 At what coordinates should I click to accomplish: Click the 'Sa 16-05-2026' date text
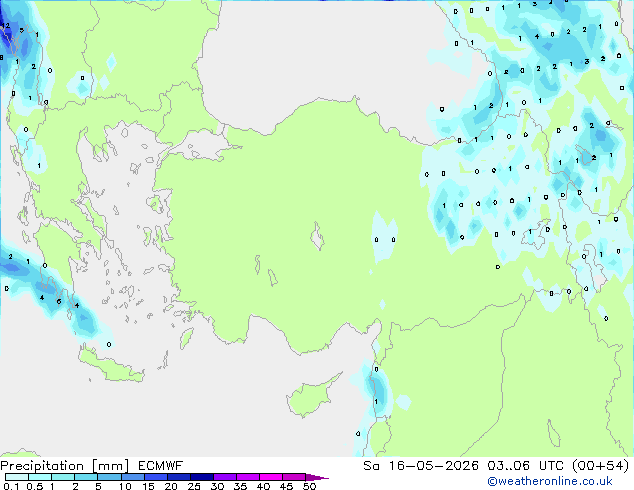pyautogui.click(x=421, y=466)
